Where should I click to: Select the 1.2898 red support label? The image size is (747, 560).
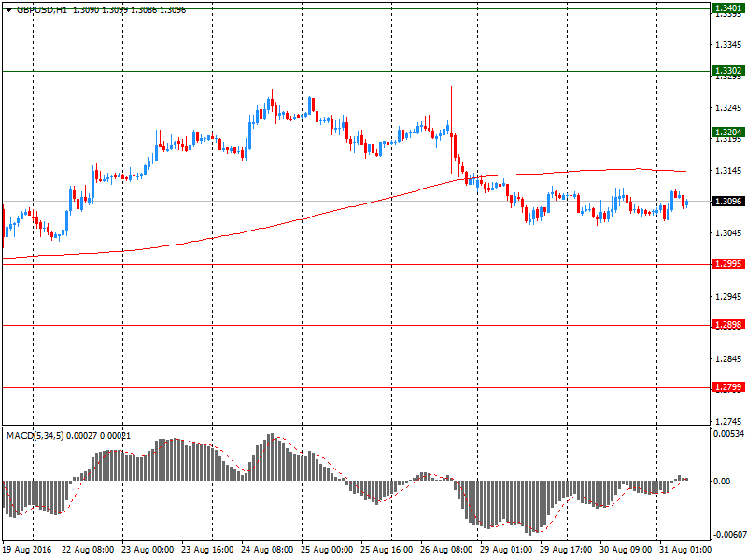pos(728,324)
